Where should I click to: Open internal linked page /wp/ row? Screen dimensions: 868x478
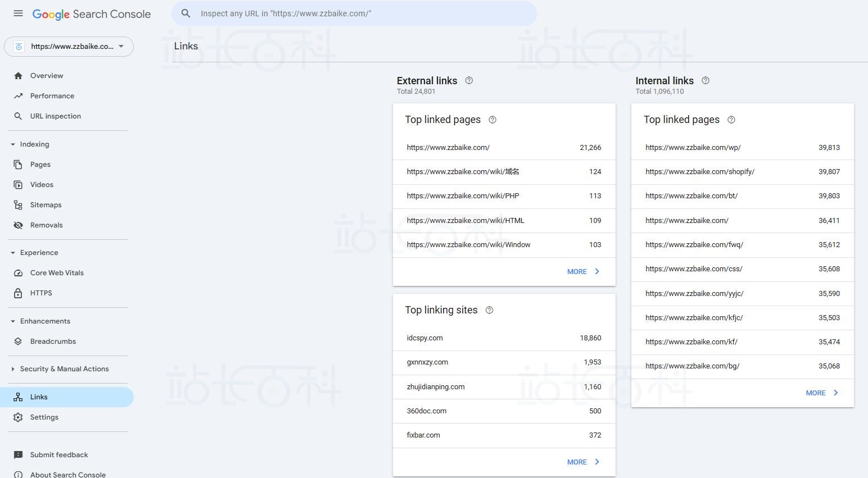point(743,148)
